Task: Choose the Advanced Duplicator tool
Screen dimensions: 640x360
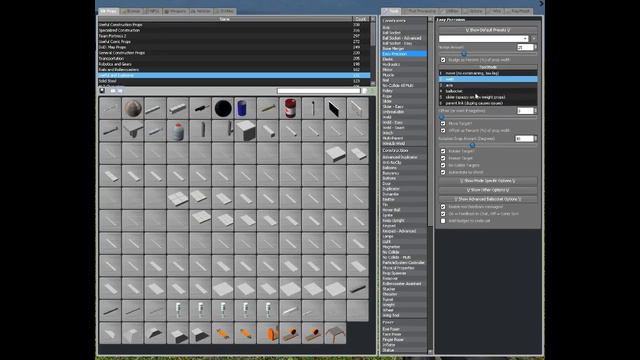Action: [404, 157]
